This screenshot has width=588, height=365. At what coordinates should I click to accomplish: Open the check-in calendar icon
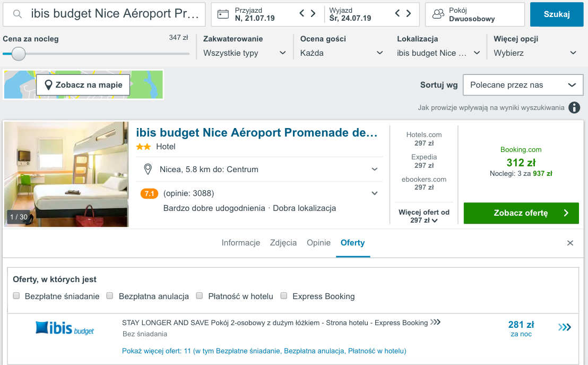coord(223,14)
